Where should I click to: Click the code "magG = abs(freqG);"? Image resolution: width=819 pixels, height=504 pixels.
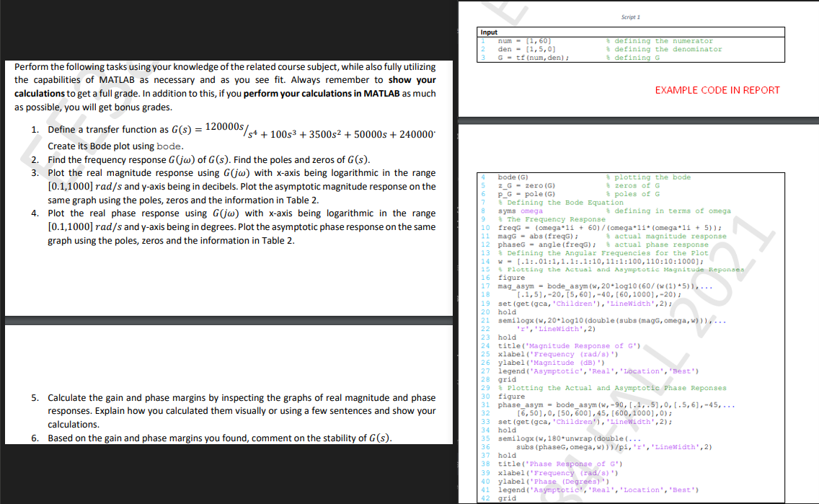pyautogui.click(x=538, y=236)
